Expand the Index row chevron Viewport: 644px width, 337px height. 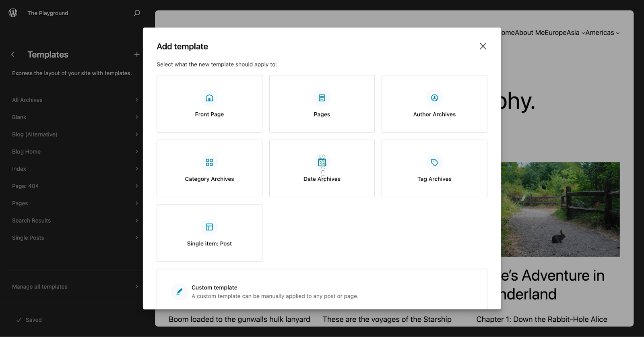(x=137, y=169)
